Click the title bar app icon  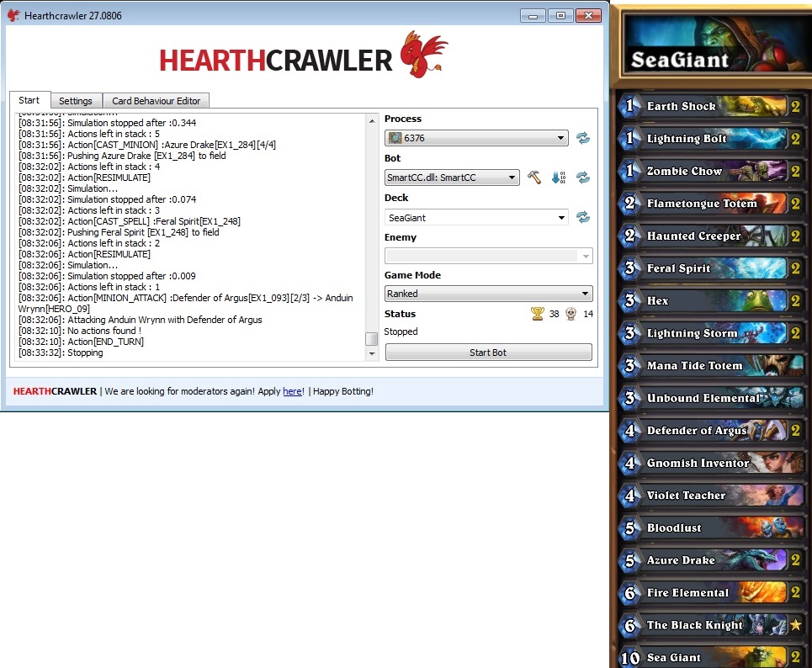13,15
